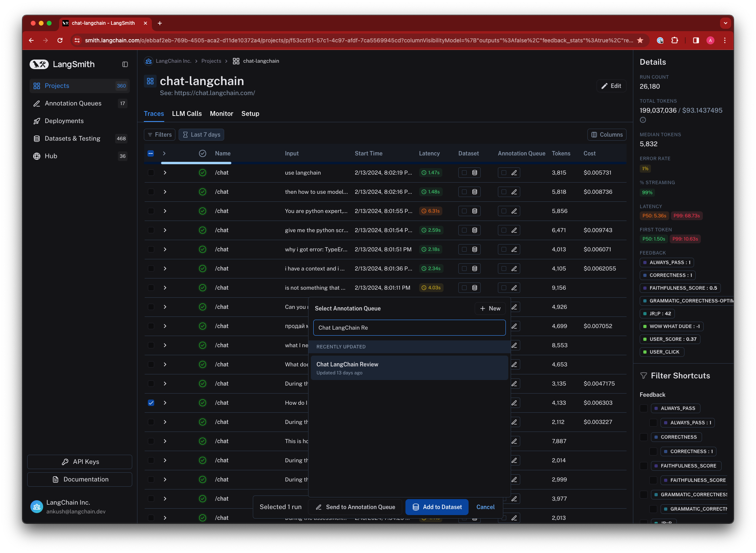Open Deployments section
This screenshot has height=553, width=756.
pos(80,121)
